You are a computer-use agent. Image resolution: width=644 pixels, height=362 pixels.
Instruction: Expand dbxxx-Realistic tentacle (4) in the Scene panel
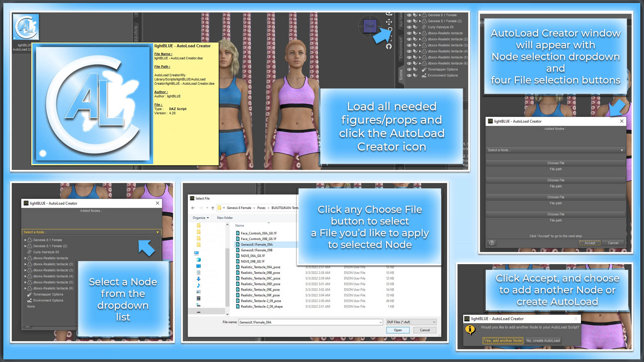click(420, 51)
